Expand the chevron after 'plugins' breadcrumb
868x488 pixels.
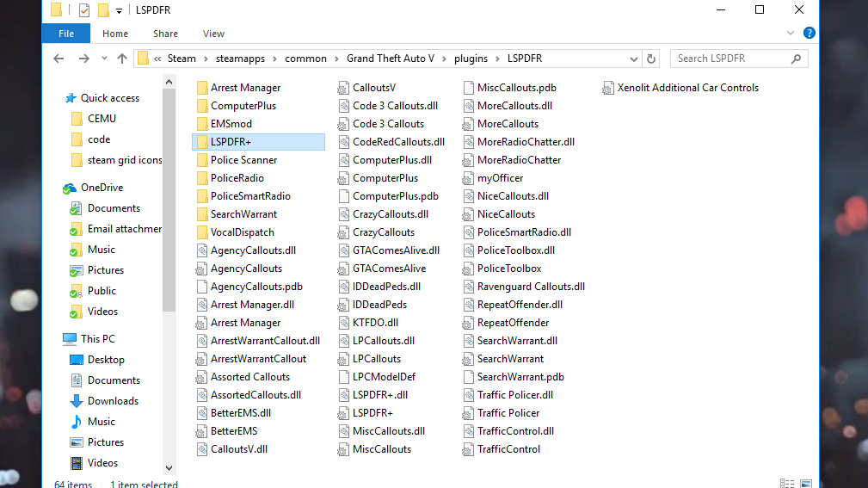498,59
